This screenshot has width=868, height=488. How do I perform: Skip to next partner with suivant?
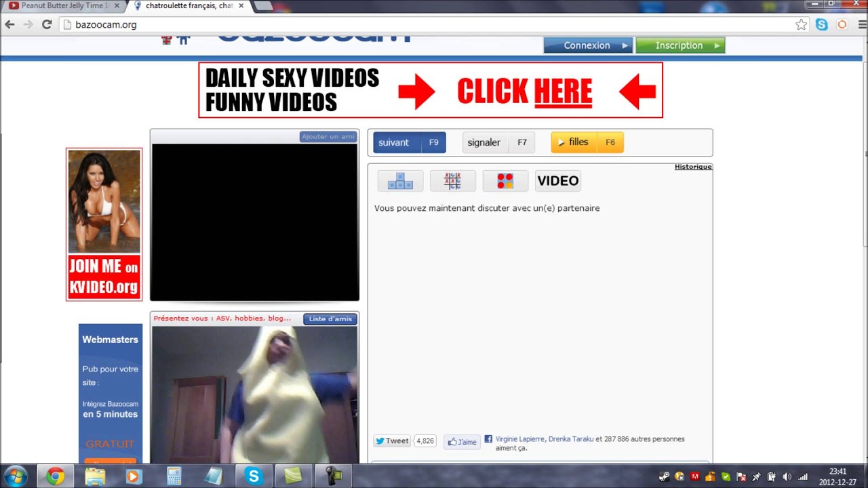[x=410, y=142]
